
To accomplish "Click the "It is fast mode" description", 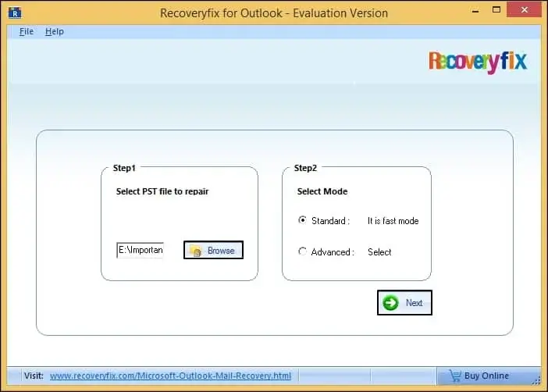I will pos(393,221).
